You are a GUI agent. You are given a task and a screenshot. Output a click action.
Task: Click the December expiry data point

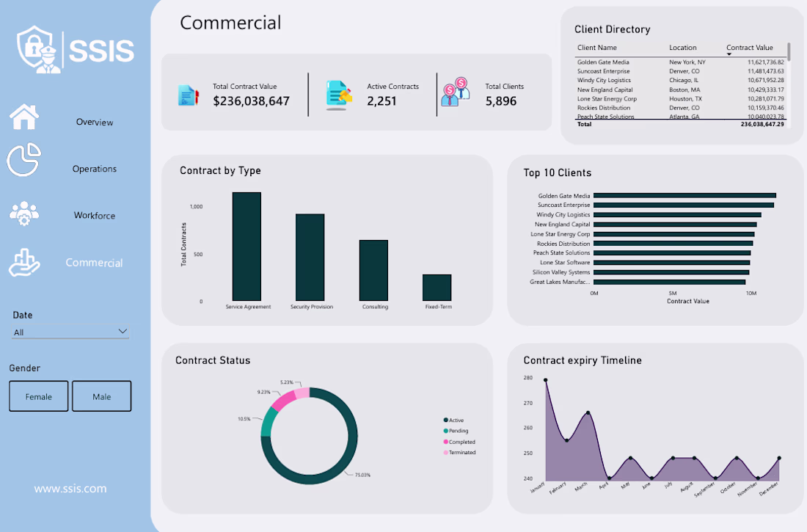779,458
